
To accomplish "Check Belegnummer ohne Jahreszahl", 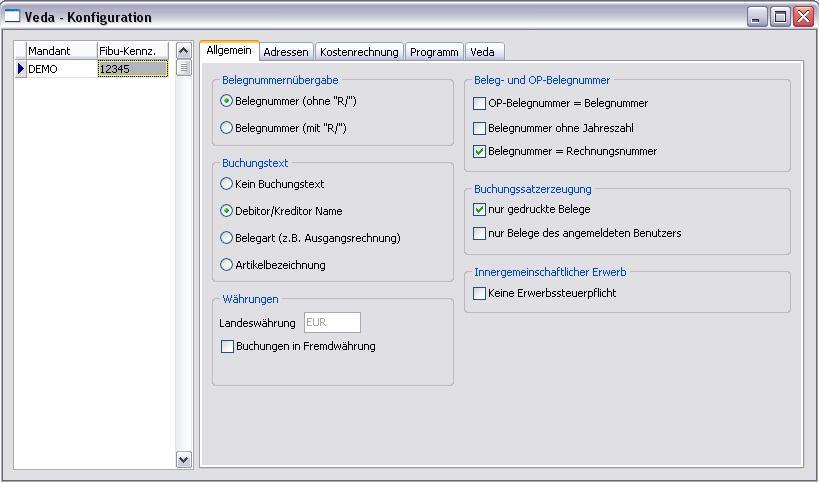I will (x=480, y=128).
